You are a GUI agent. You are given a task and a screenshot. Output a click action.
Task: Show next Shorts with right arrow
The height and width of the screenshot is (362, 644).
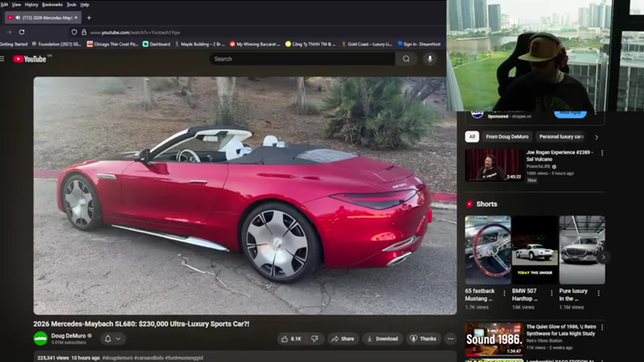(x=603, y=257)
